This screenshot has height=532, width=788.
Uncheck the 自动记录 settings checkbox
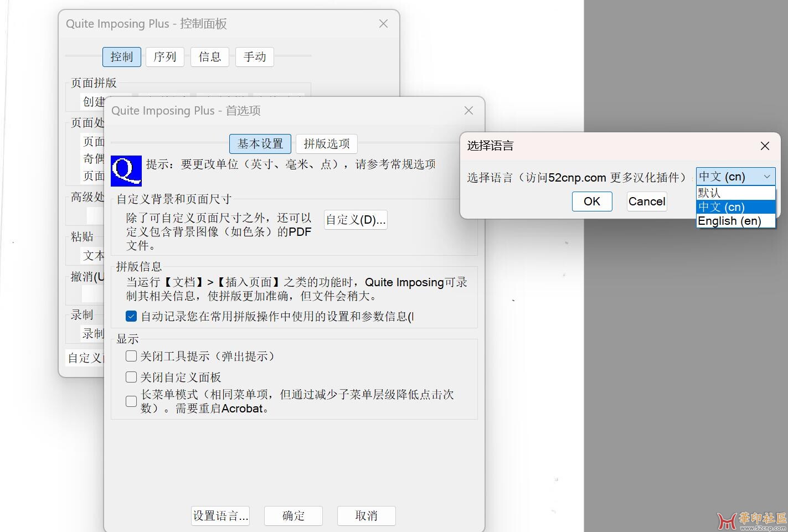[x=131, y=316]
